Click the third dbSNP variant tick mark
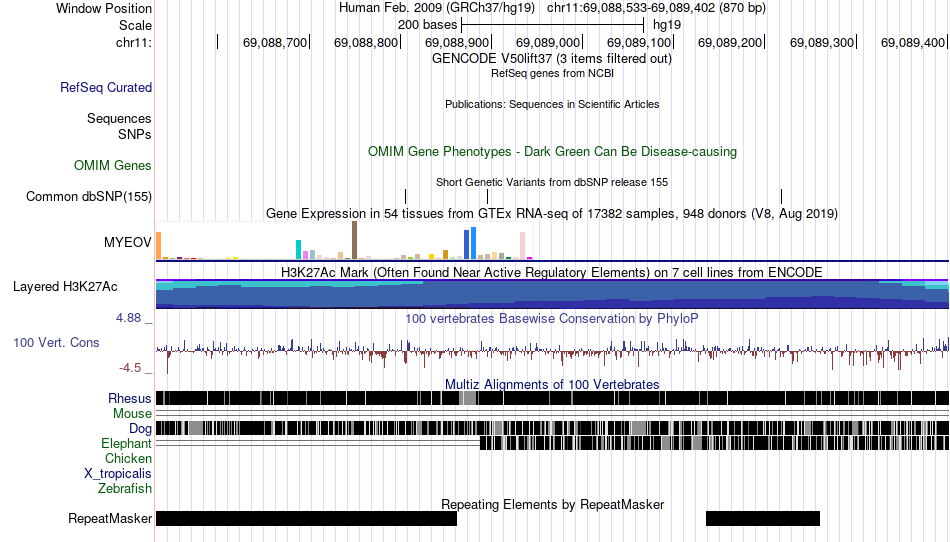The width and height of the screenshot is (950, 542). (782, 196)
